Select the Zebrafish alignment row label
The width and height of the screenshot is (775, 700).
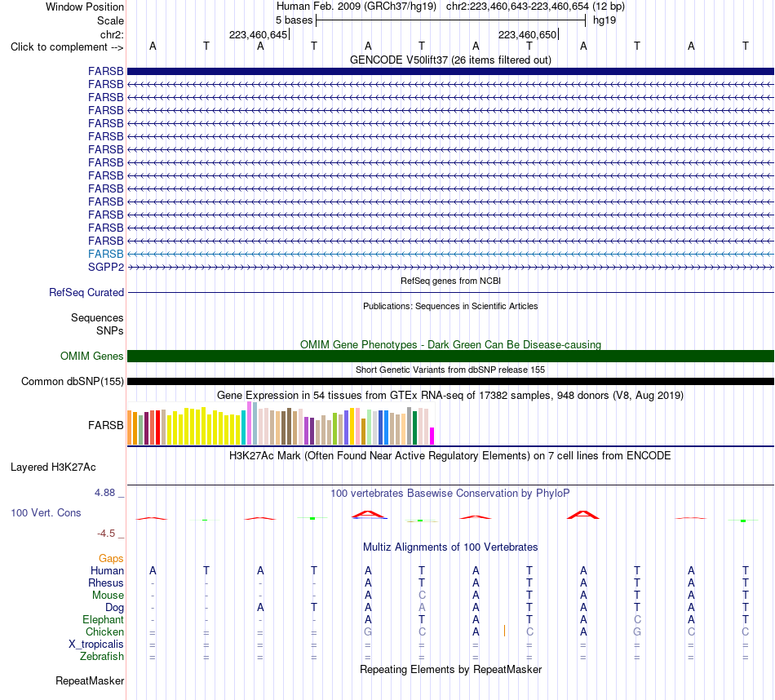[x=102, y=657]
